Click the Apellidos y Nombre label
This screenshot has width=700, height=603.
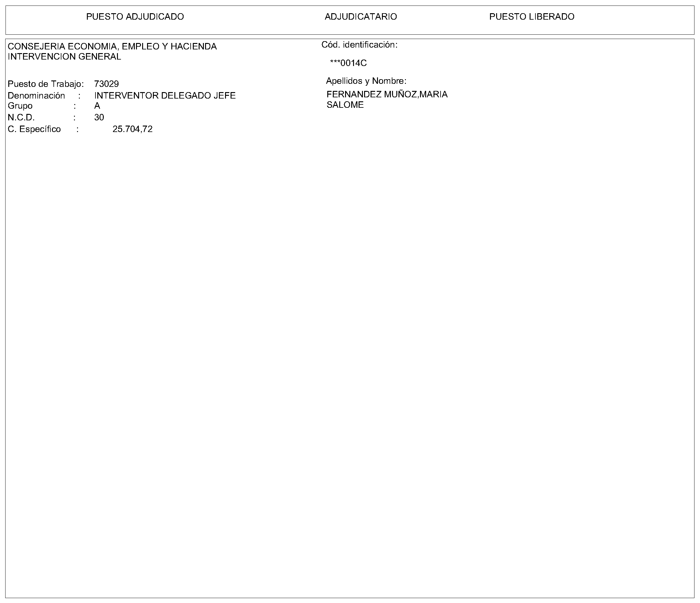click(366, 81)
